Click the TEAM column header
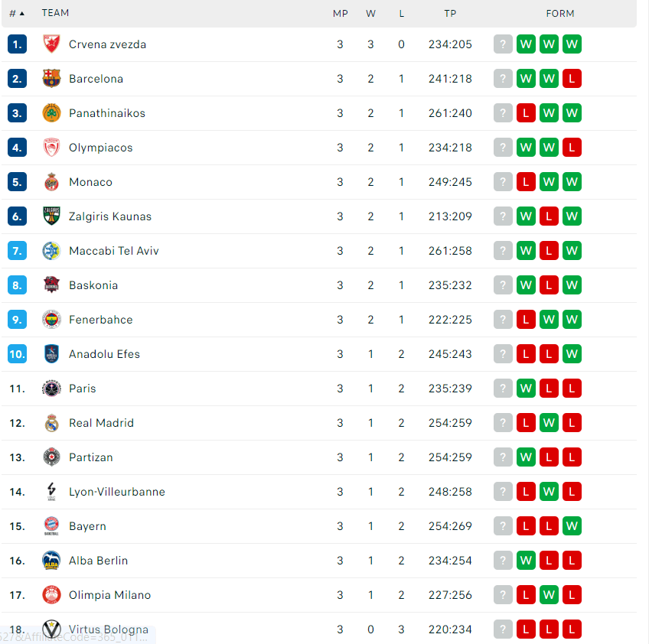Viewport: 649px width, 644px height. [x=55, y=13]
